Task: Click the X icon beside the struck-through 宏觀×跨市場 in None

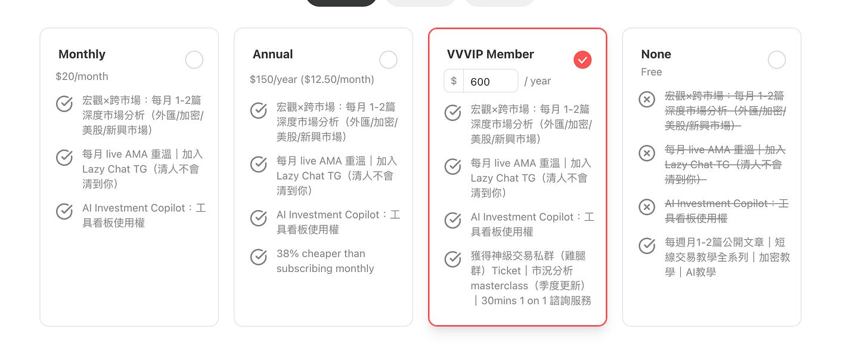Action: click(x=647, y=100)
